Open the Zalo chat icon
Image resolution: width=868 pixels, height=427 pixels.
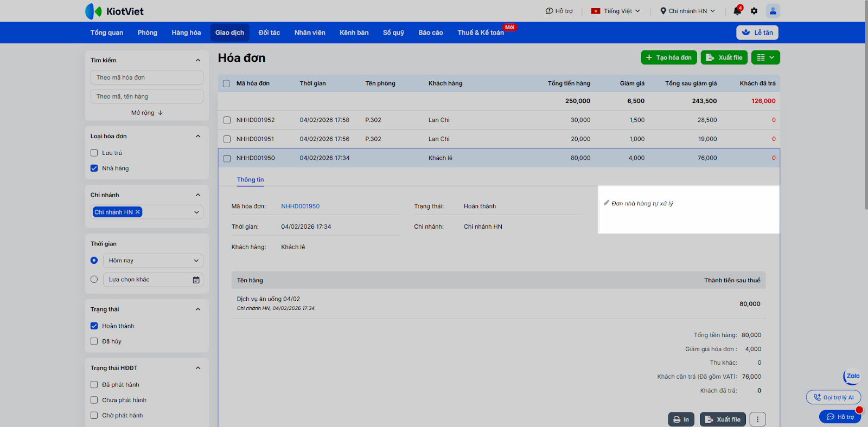(852, 376)
